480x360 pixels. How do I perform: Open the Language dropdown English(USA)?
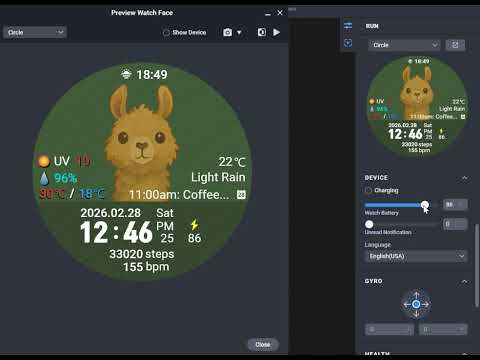click(x=416, y=256)
